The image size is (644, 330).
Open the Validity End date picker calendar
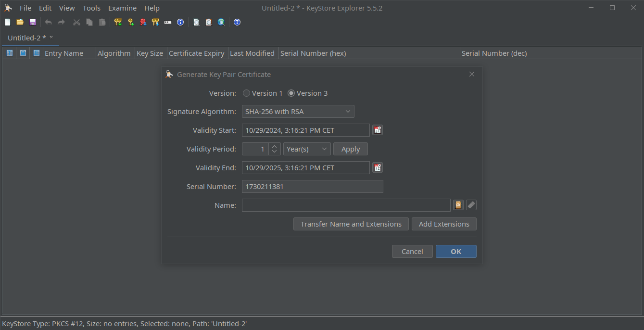(378, 168)
